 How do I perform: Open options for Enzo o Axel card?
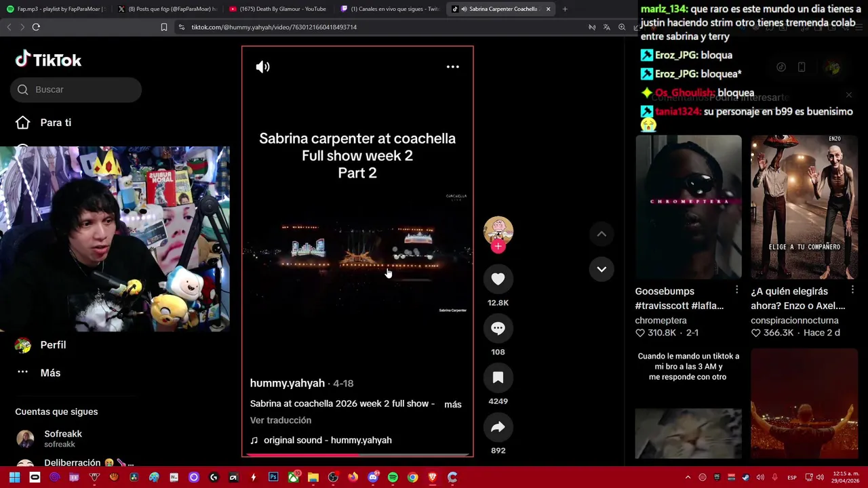click(852, 290)
